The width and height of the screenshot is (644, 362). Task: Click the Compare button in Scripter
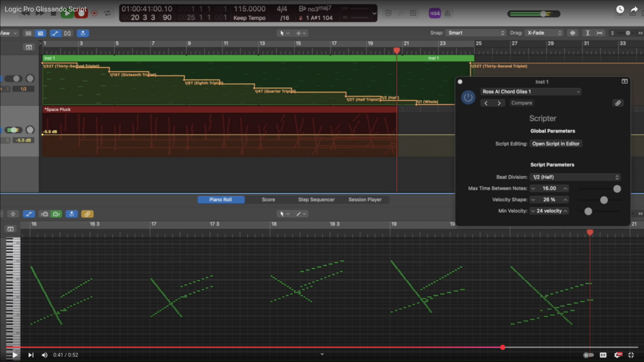pyautogui.click(x=522, y=103)
